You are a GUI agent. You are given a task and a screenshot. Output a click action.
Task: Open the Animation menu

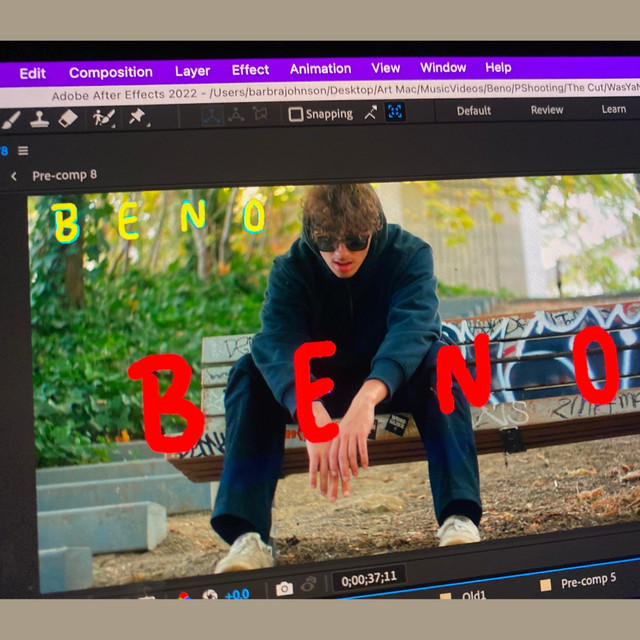(320, 69)
